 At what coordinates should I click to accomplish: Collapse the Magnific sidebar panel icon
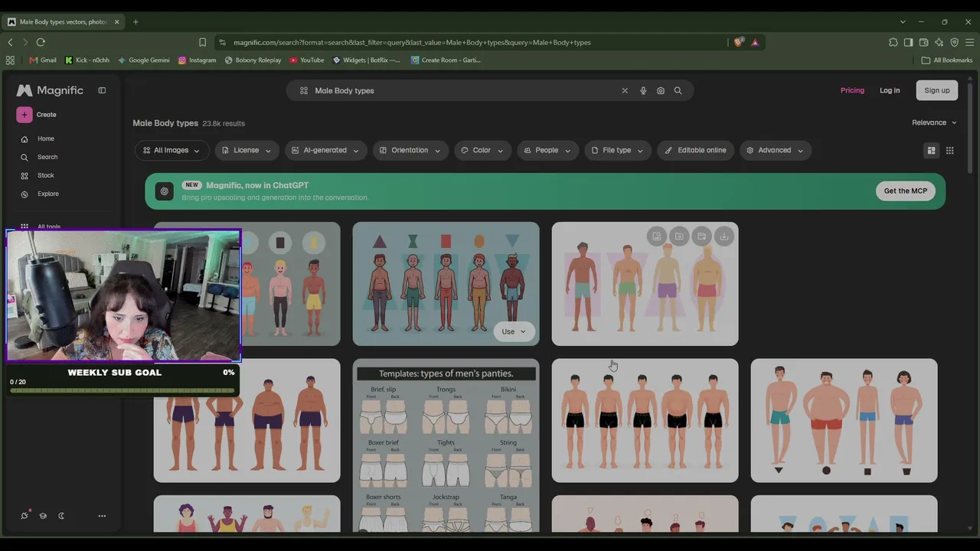102,90
